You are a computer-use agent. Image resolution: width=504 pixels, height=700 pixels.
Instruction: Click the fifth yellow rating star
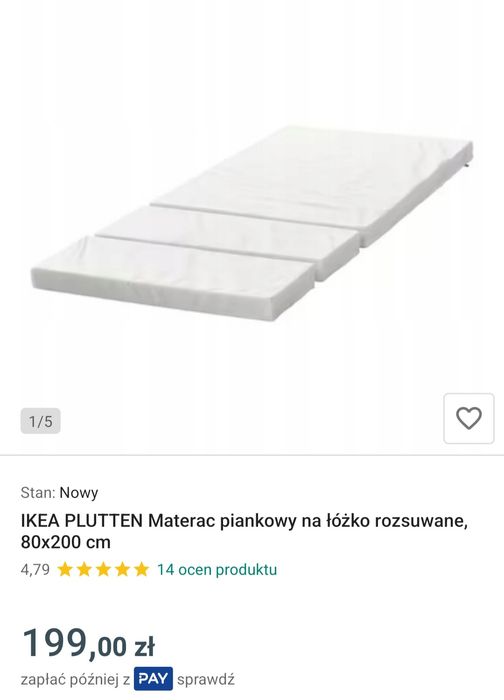coord(142,570)
